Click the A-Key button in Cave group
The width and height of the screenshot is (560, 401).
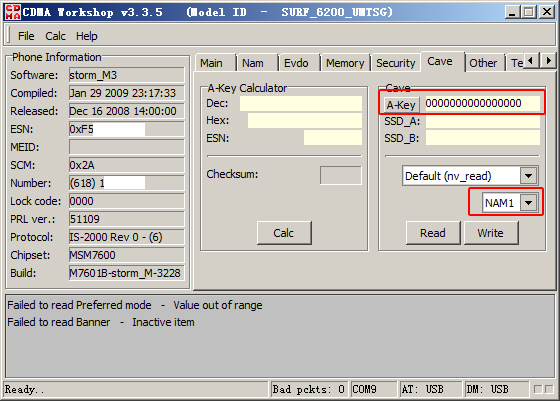[401, 105]
